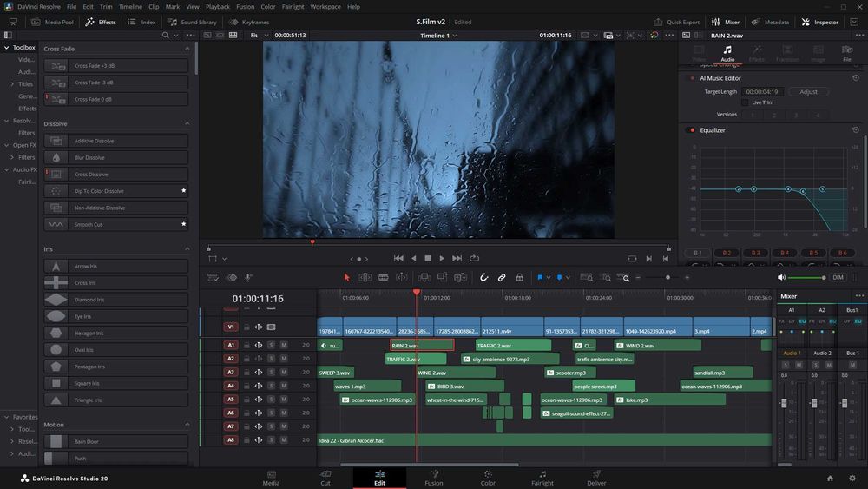
Task: Select the Arrow Iris transition icon
Action: (x=56, y=267)
